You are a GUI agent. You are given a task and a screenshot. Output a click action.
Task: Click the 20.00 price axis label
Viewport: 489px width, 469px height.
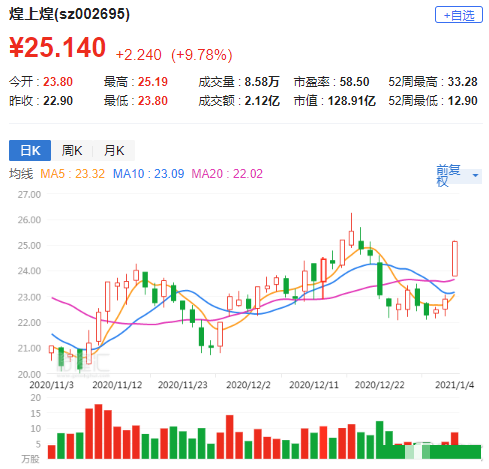[29, 374]
